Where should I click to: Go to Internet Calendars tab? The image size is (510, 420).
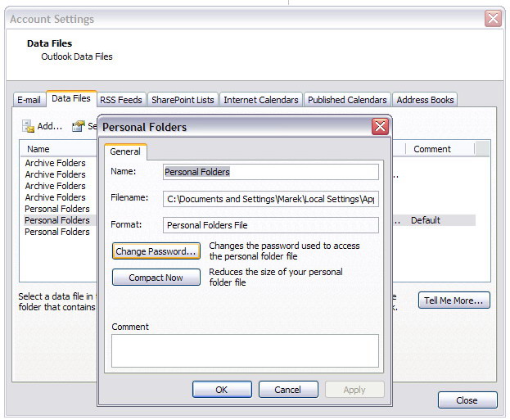tap(261, 100)
